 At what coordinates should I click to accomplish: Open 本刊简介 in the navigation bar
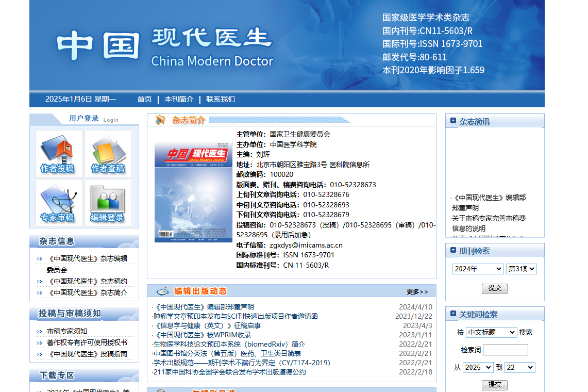point(179,99)
